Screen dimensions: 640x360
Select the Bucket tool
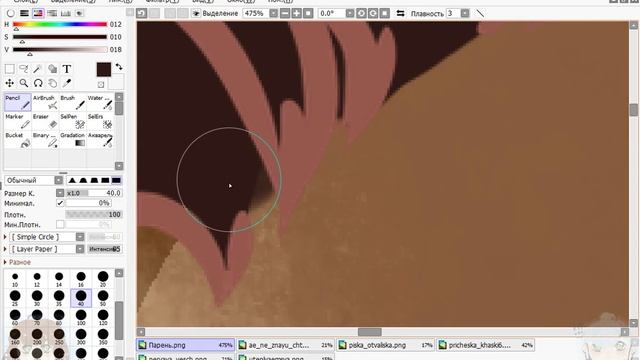(x=18, y=140)
